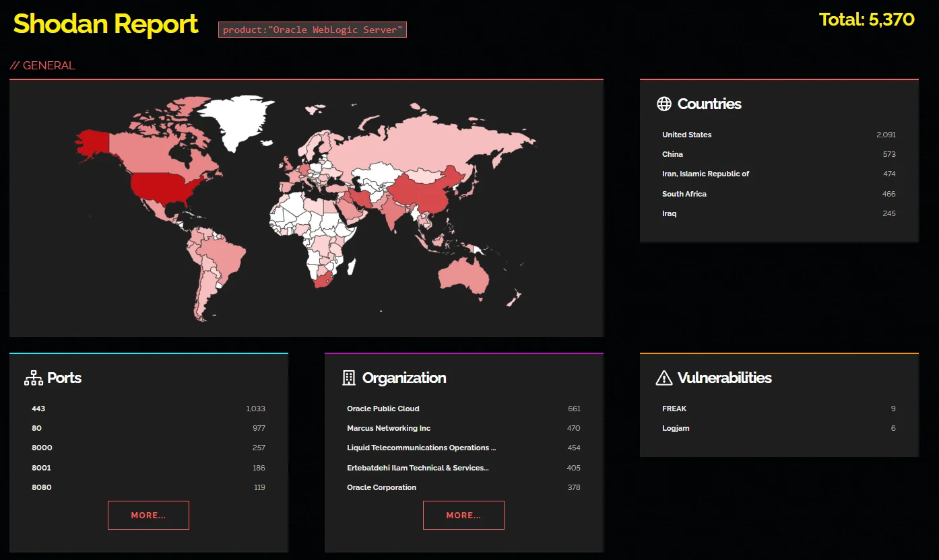Image resolution: width=939 pixels, height=560 pixels.
Task: Select port 8080 in Ports list
Action: click(x=42, y=487)
